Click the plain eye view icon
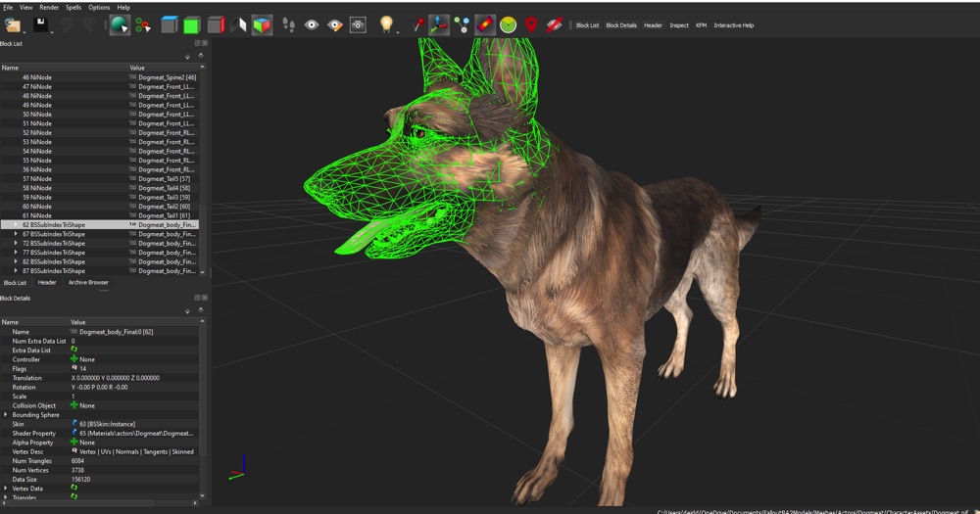Viewport: 980px width, 514px height. [312, 25]
